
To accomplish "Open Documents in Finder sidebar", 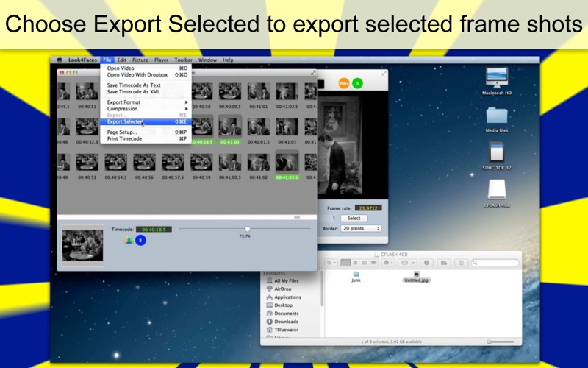I will point(282,314).
